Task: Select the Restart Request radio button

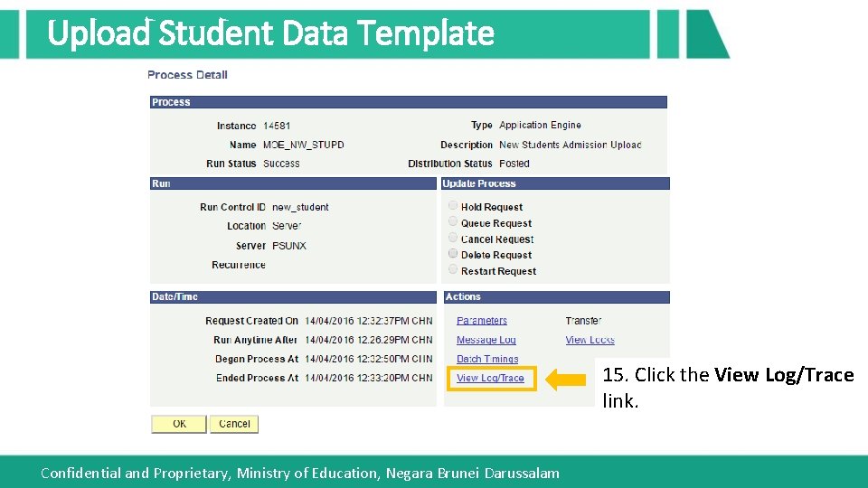Action: click(x=453, y=270)
